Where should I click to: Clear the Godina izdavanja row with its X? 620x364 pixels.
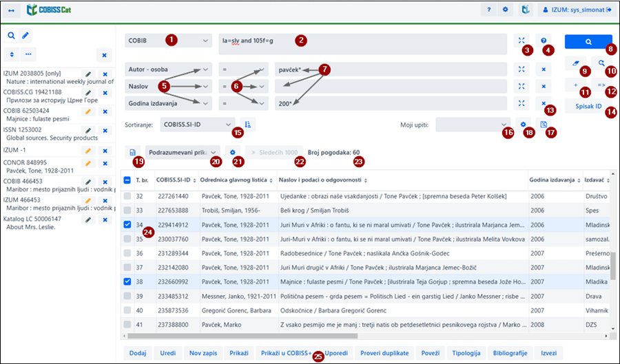coord(544,103)
